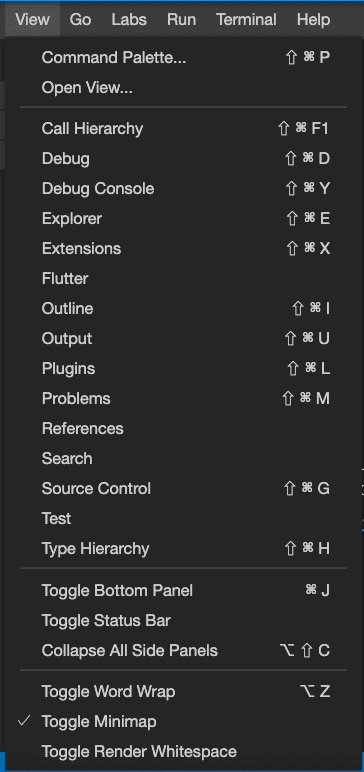The image size is (364, 772).
Task: Show the Explorer view
Action: pyautogui.click(x=183, y=219)
